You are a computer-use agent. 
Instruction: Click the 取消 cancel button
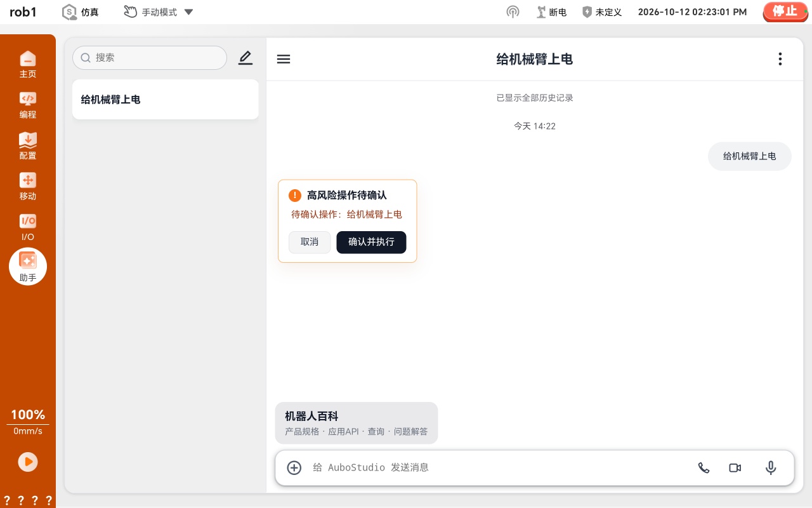310,242
